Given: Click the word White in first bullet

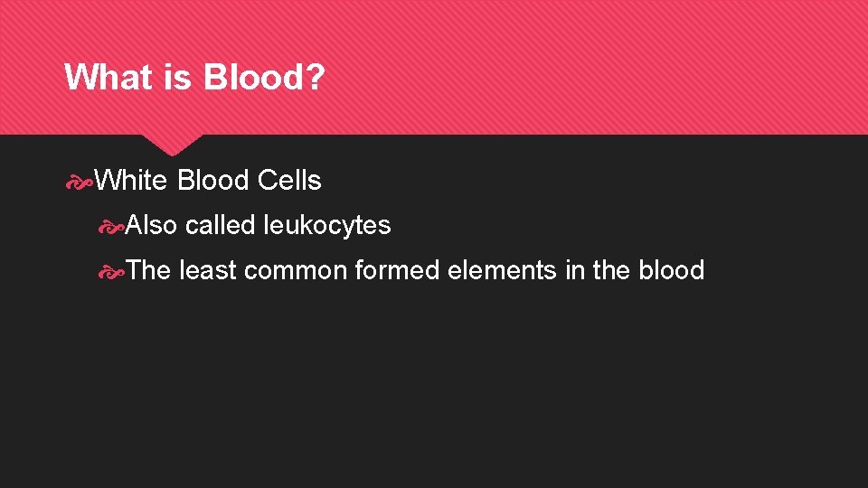Looking at the screenshot, I should tap(130, 180).
